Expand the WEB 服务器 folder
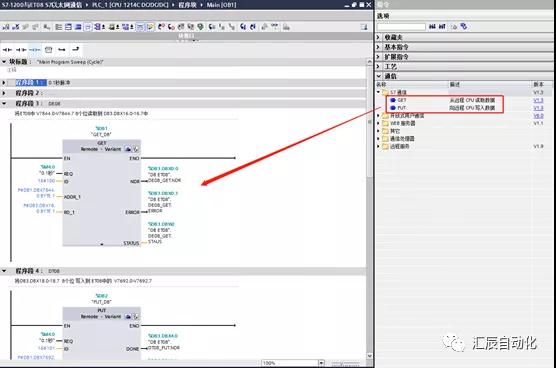 coord(378,123)
